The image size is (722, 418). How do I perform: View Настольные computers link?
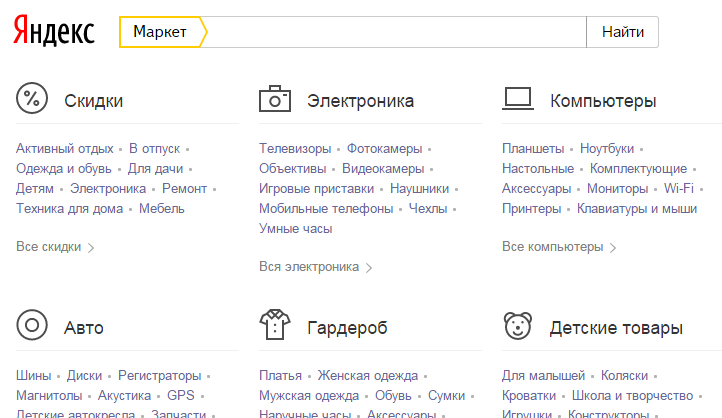tap(538, 168)
